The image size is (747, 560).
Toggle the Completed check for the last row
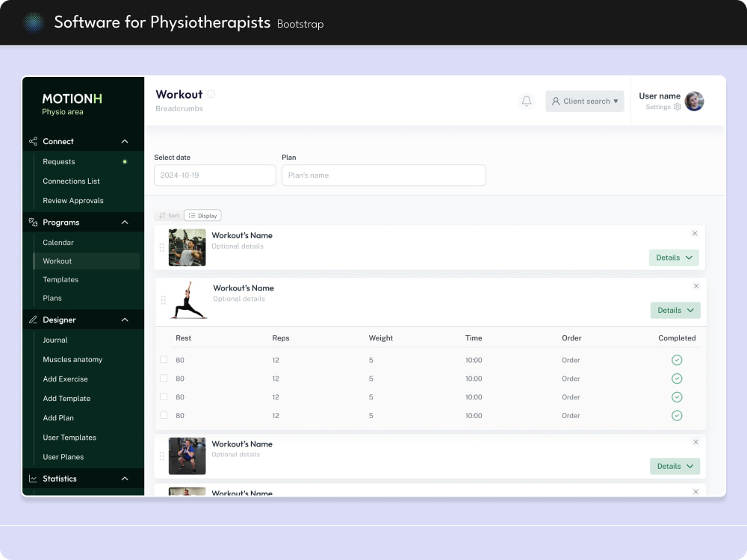[677, 416]
